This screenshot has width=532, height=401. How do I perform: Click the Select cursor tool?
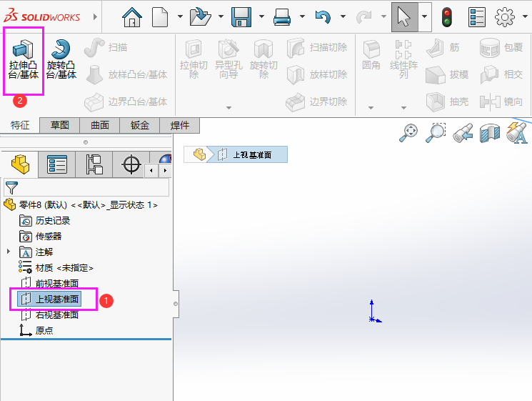[x=404, y=16]
